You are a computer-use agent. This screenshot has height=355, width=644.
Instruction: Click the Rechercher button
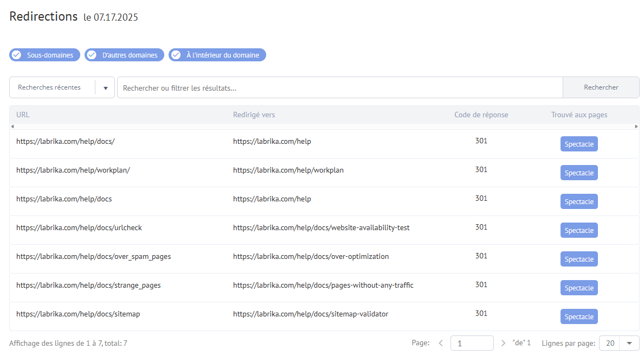point(601,87)
